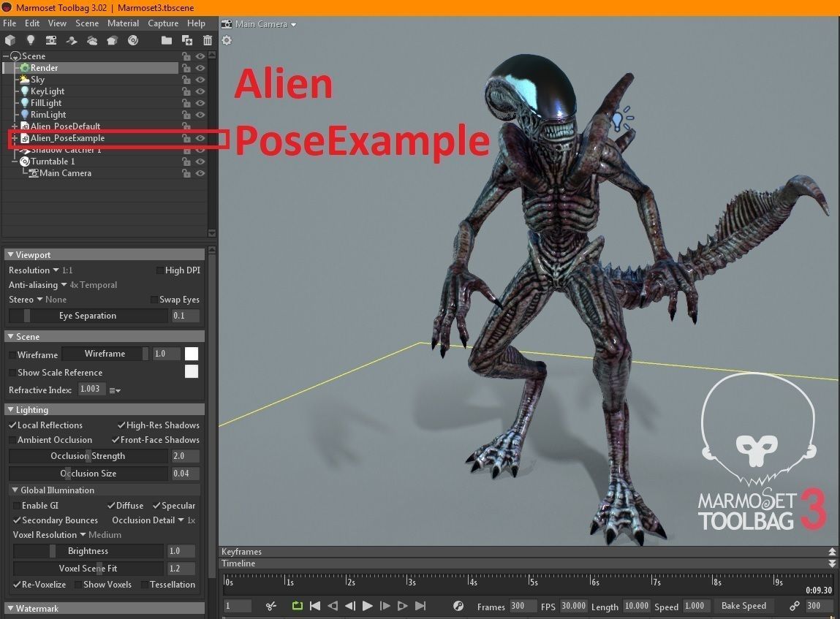Play the animation
Viewport: 840px width, 619px height.
coord(368,606)
